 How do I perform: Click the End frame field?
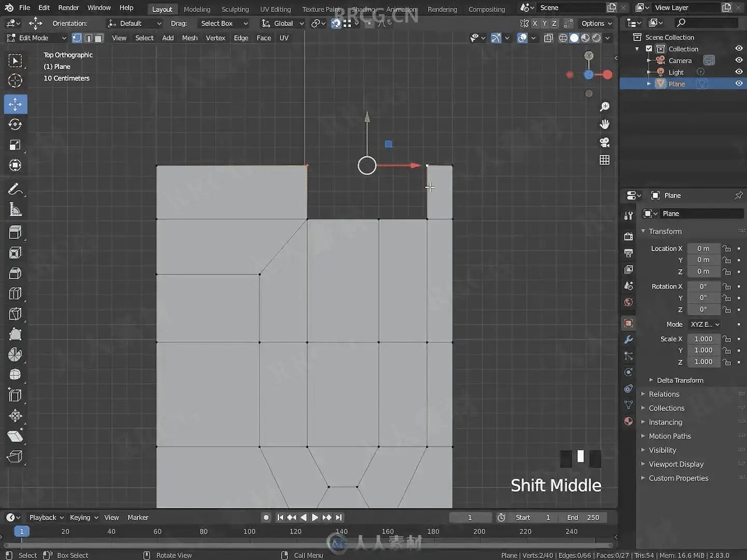[x=583, y=517]
